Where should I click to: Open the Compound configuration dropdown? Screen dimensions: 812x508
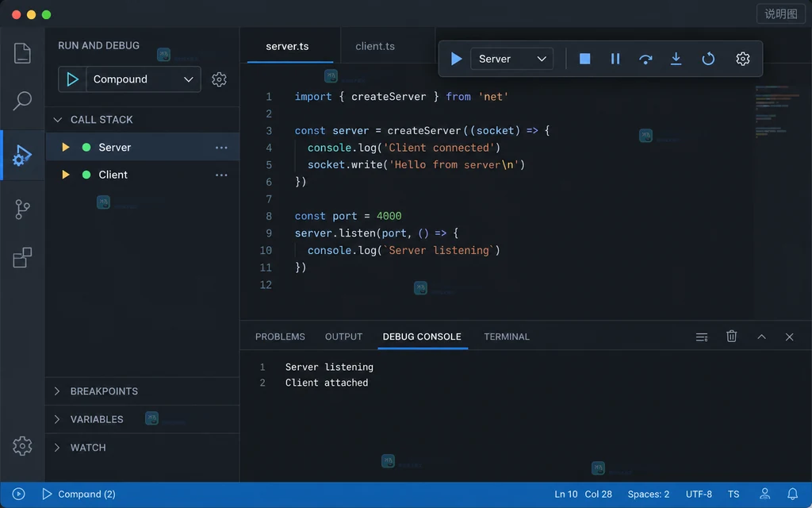pyautogui.click(x=144, y=79)
